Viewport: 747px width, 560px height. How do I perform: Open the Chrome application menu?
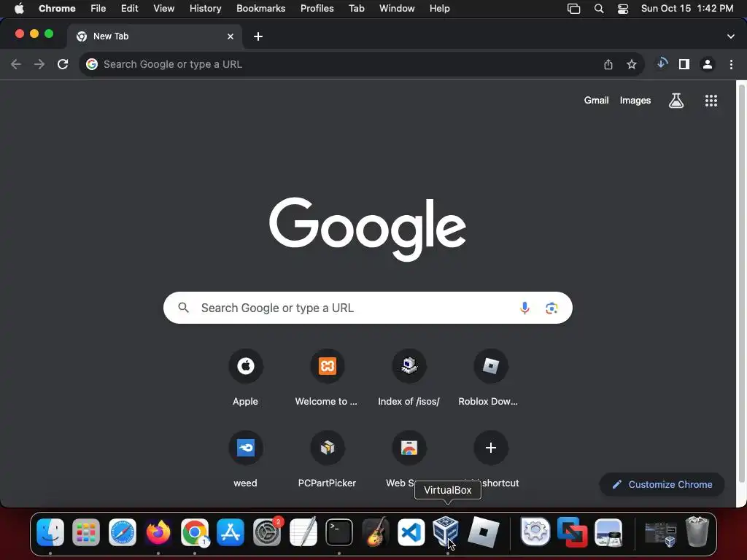(57, 9)
